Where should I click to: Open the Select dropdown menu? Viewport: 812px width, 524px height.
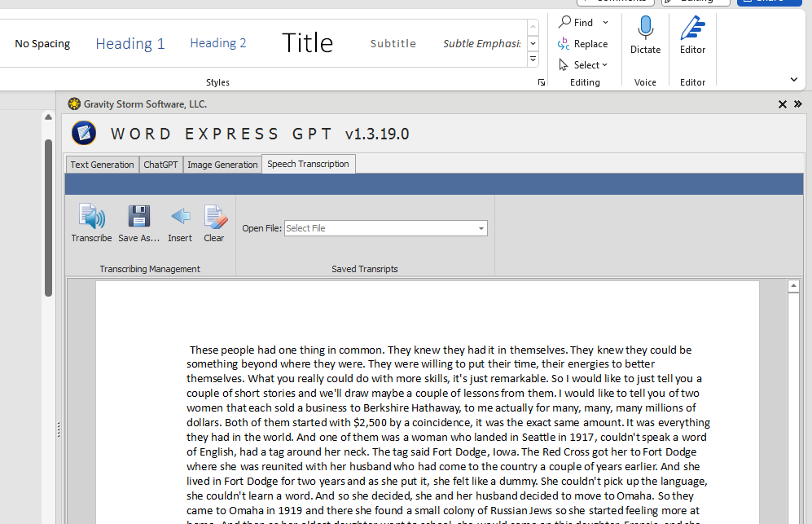583,65
